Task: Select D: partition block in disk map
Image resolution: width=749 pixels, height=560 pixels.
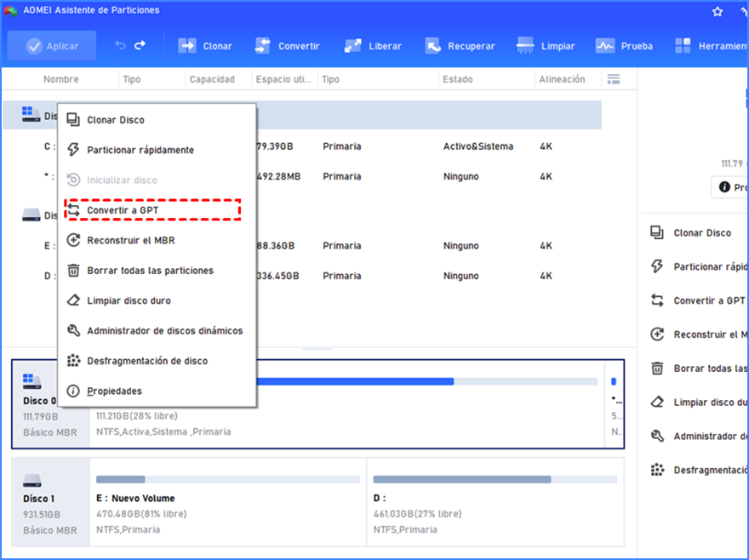Action: pos(495,502)
